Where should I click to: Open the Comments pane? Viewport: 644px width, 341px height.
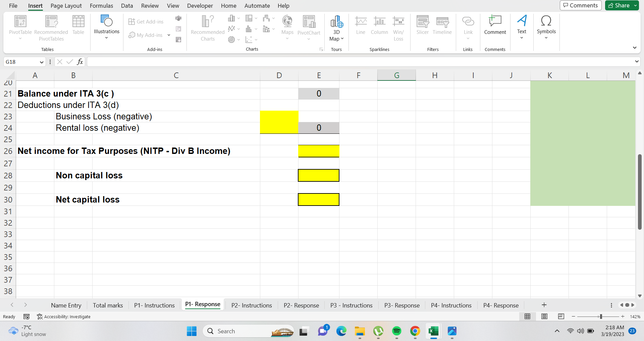click(580, 5)
